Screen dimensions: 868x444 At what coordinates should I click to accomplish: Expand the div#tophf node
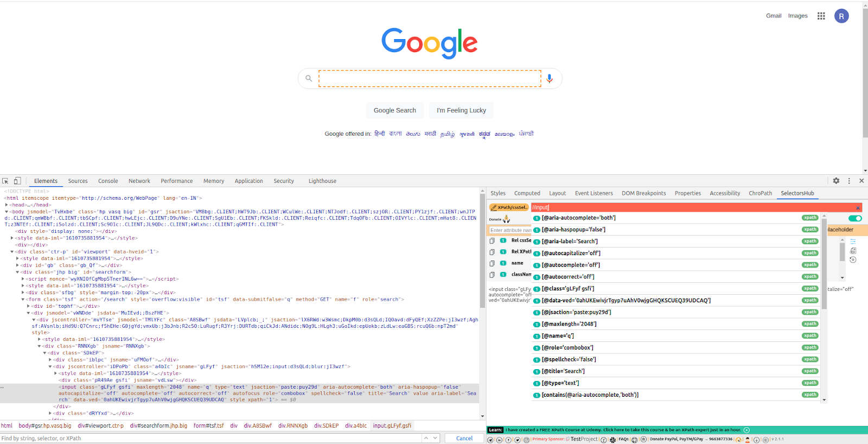(28, 306)
